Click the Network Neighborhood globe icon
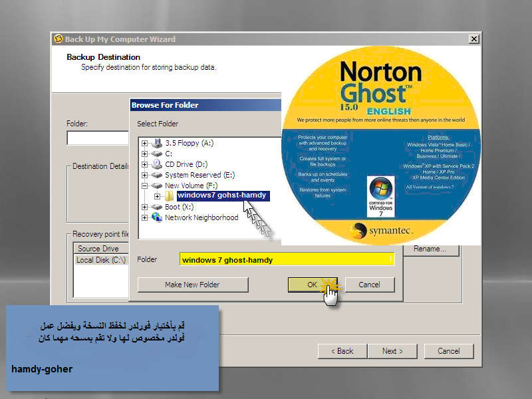This screenshot has width=532, height=399. (157, 217)
